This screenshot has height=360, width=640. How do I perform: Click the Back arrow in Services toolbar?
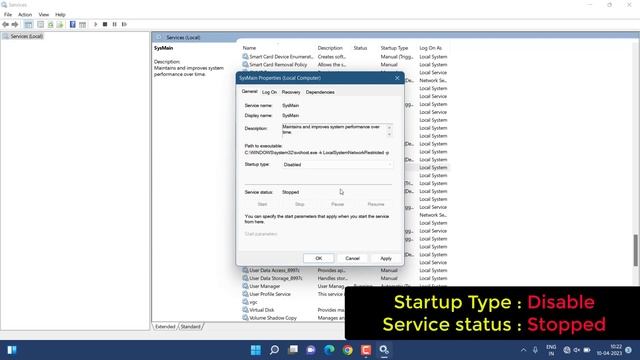(x=5, y=24)
